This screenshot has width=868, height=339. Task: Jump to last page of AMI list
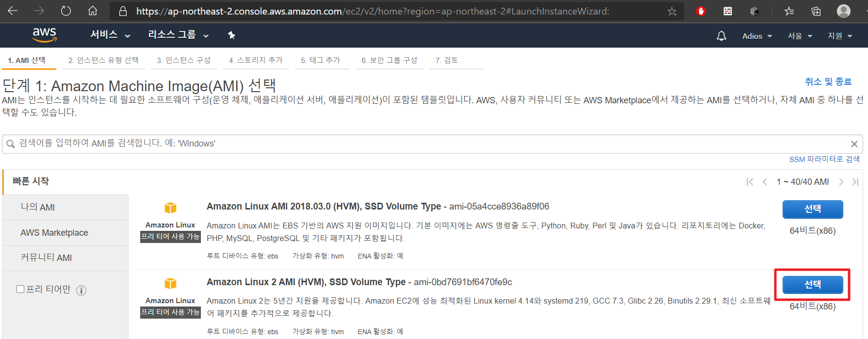[855, 182]
